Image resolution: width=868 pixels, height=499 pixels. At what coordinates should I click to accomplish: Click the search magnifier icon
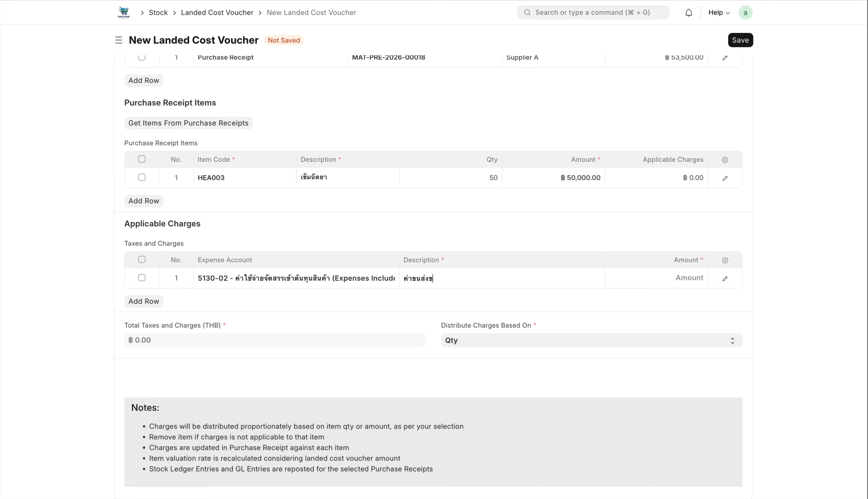pyautogui.click(x=527, y=13)
